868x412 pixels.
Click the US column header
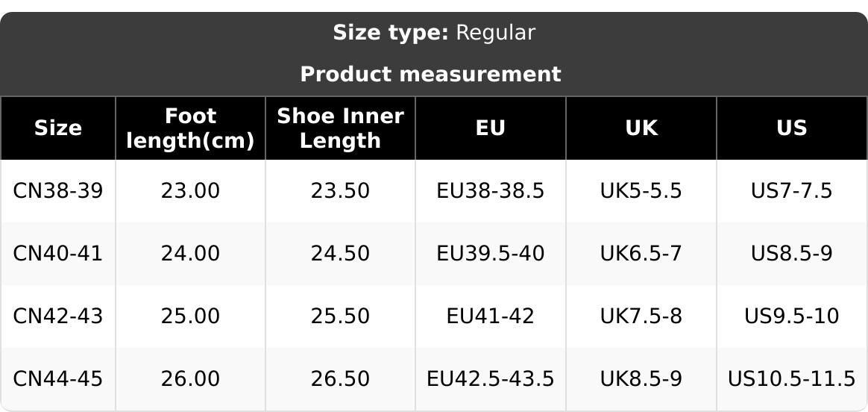(791, 128)
